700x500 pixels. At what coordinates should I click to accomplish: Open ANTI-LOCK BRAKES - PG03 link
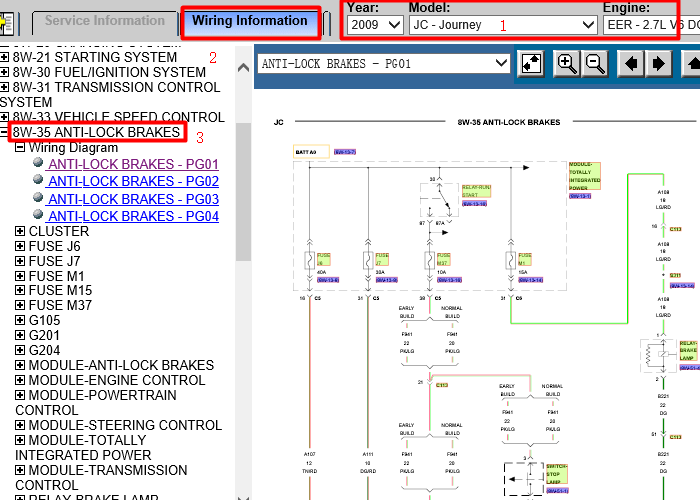click(x=133, y=199)
